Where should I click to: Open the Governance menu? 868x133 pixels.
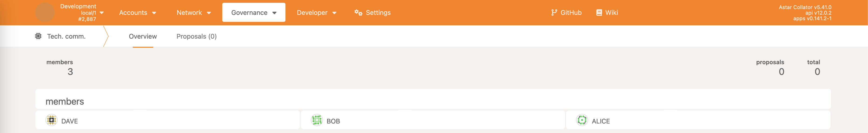coord(253,13)
